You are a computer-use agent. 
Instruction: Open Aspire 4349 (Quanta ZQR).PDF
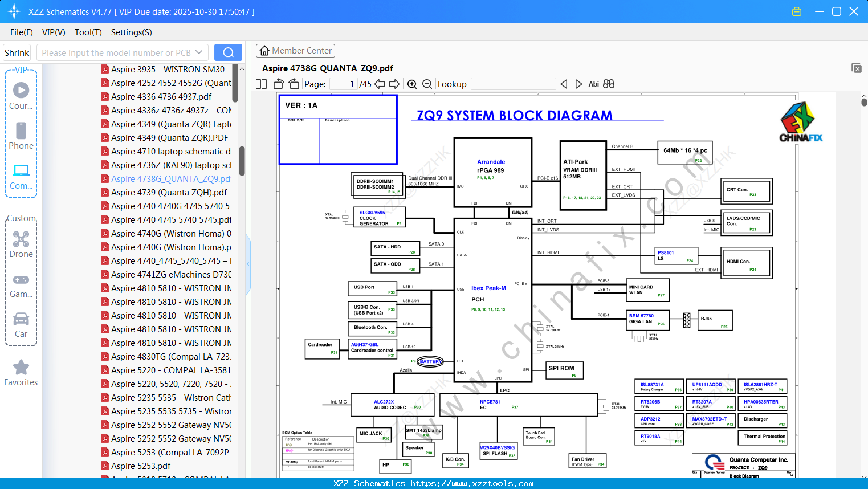169,137
